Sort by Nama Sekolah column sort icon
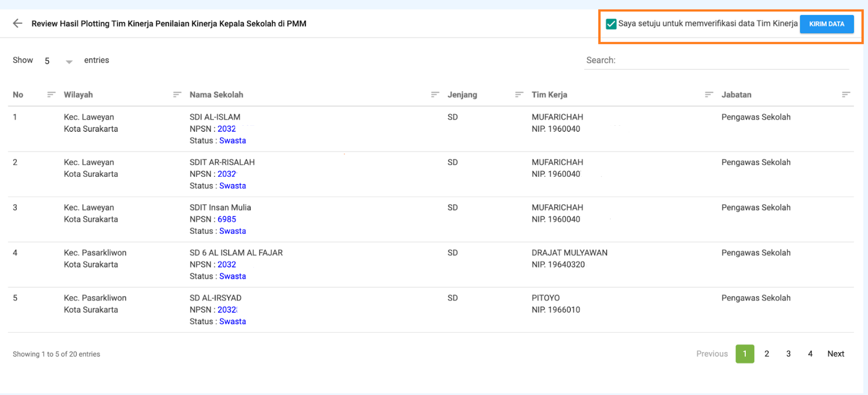Viewport: 868px width, 395px height. click(x=435, y=95)
